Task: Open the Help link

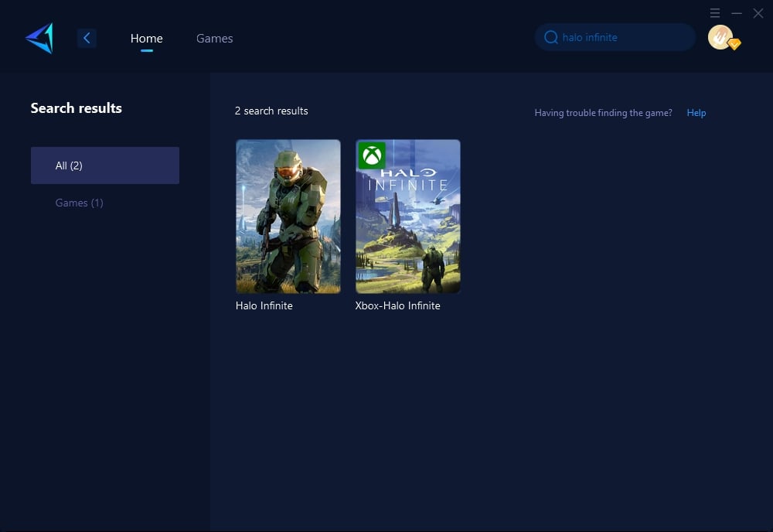Action: pos(696,113)
